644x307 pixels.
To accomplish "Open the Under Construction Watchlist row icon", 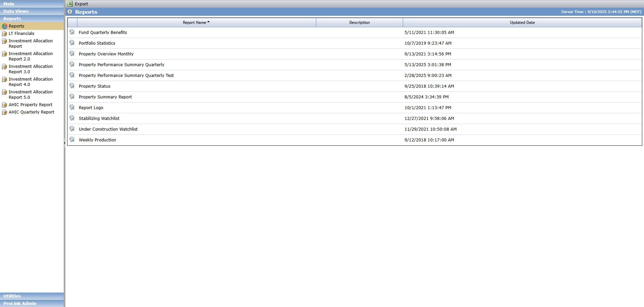I will (x=72, y=129).
